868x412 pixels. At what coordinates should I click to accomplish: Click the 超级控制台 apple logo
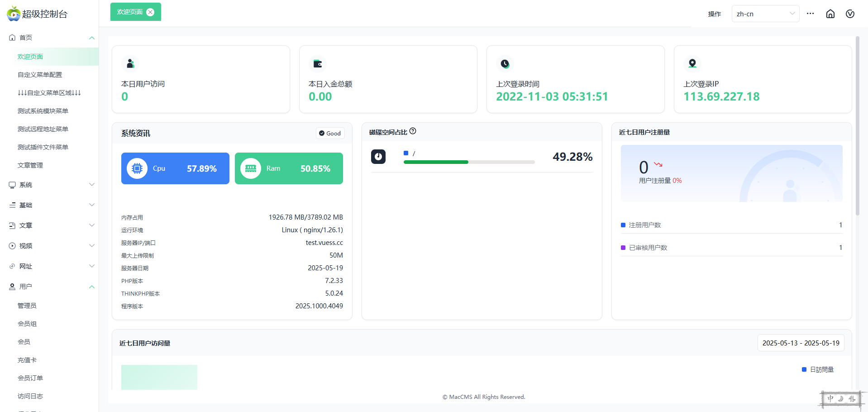click(x=14, y=14)
